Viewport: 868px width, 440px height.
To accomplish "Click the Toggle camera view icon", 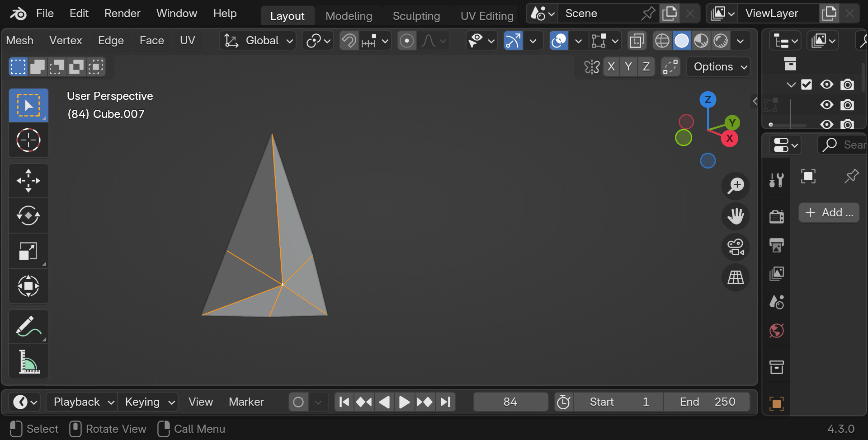I will (x=735, y=247).
